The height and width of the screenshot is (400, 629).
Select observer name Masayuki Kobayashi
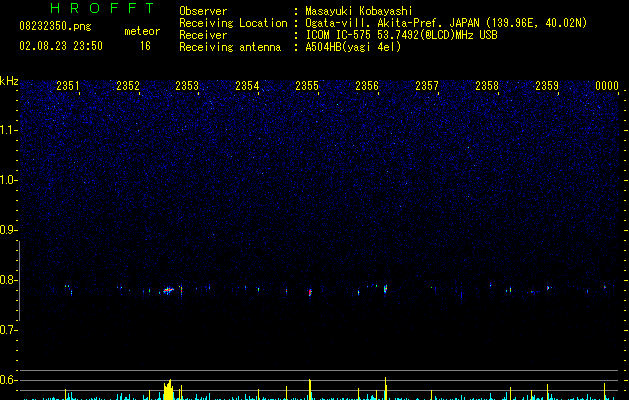[359, 11]
